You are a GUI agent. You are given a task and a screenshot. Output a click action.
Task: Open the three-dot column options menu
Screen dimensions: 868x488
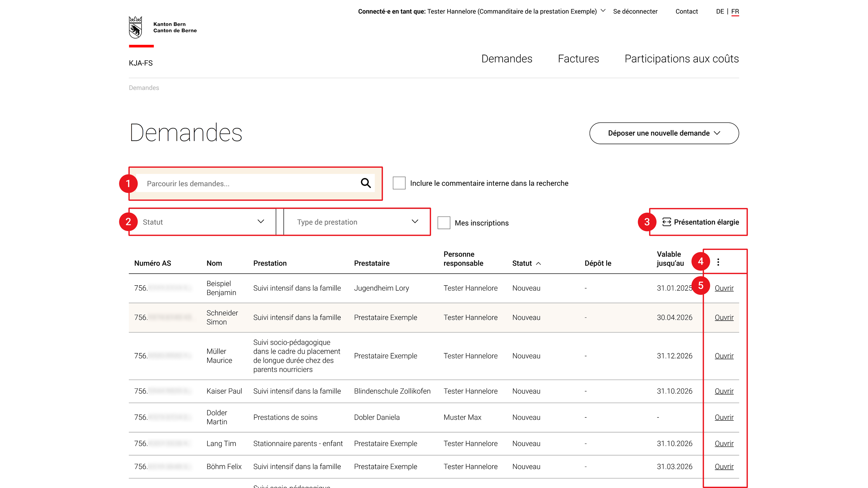click(718, 262)
